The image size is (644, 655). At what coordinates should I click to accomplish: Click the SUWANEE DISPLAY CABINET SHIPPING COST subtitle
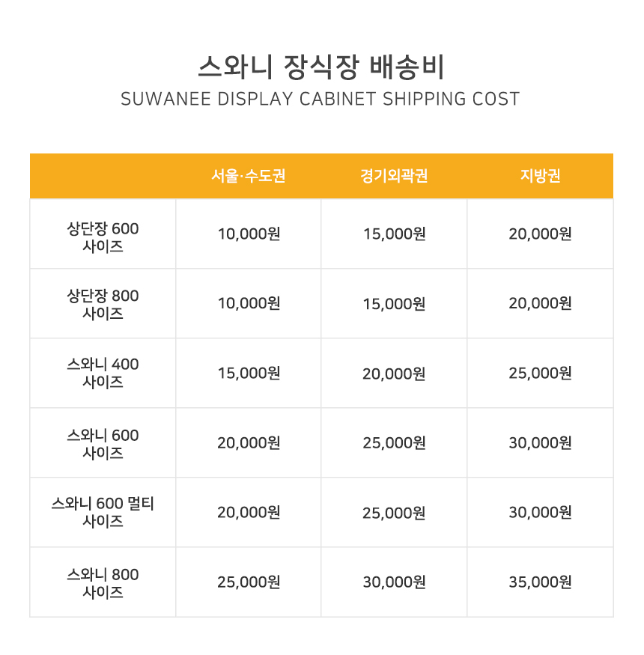(320, 100)
